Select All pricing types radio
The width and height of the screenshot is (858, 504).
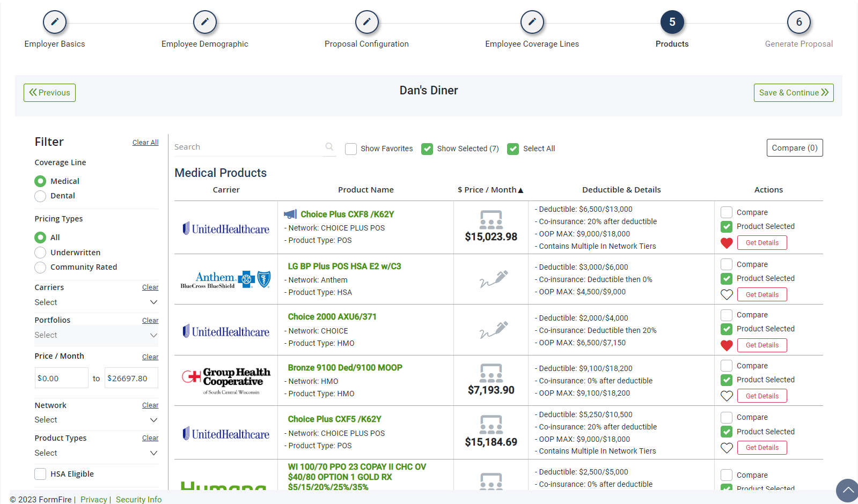[x=40, y=238]
